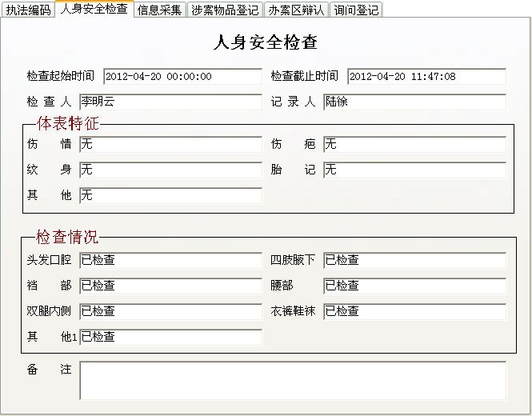Switch to the 执法编码 tab
Image resolution: width=532 pixels, height=416 pixels.
point(28,10)
